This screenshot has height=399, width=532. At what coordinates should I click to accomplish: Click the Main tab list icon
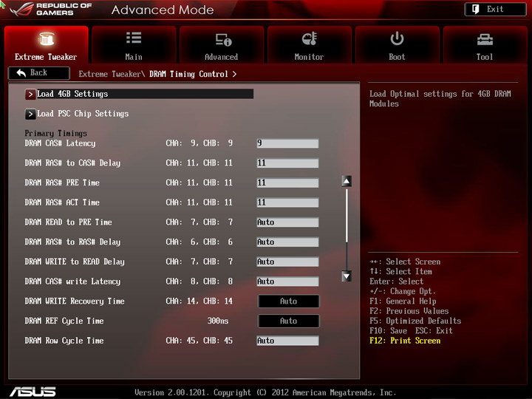(134, 38)
